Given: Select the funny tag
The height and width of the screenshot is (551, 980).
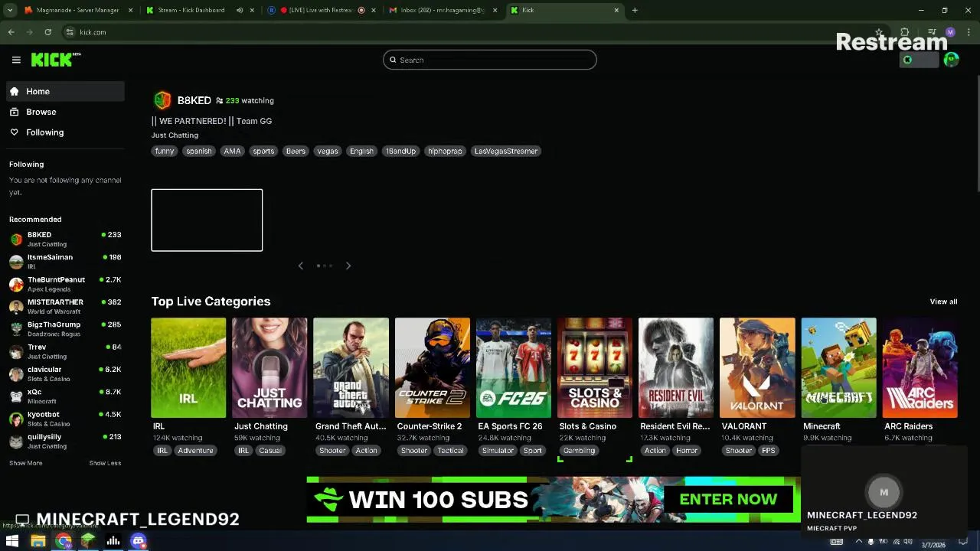Looking at the screenshot, I should pos(165,151).
